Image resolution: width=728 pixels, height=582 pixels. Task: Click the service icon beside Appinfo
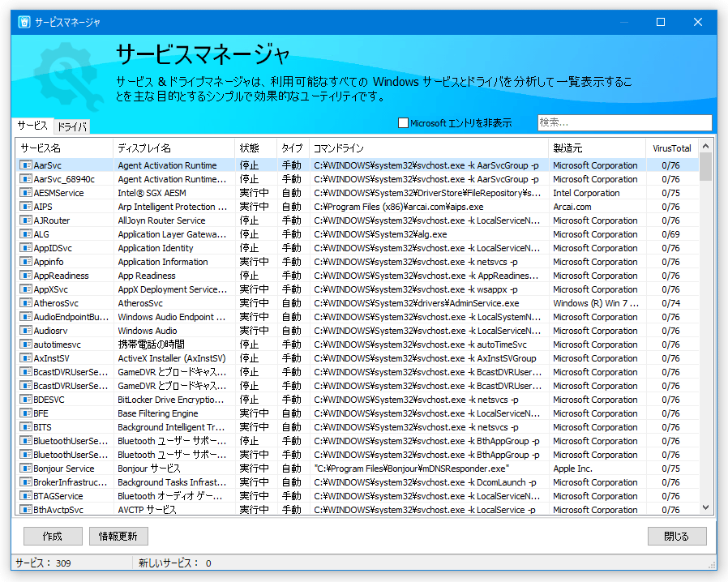pyautogui.click(x=25, y=262)
